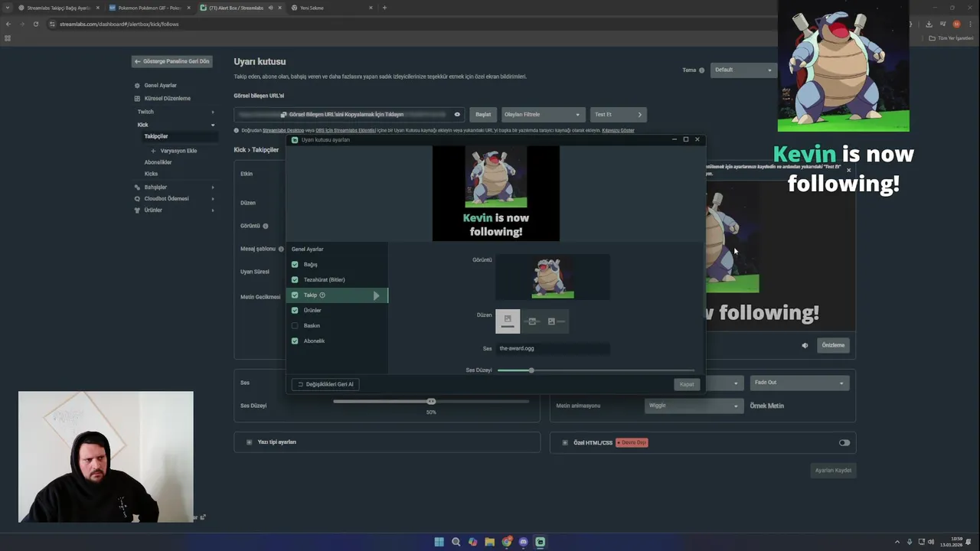Open Genel Ayarlar in alert settings popup
Viewport: 980px width, 551px height.
point(307,249)
